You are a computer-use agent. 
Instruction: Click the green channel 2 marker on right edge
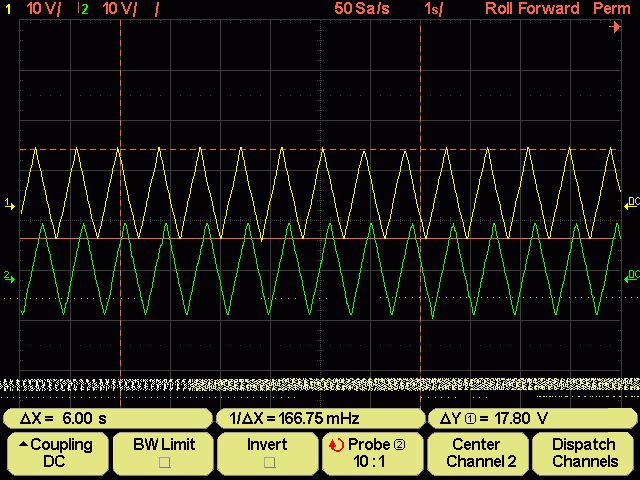pyautogui.click(x=630, y=274)
